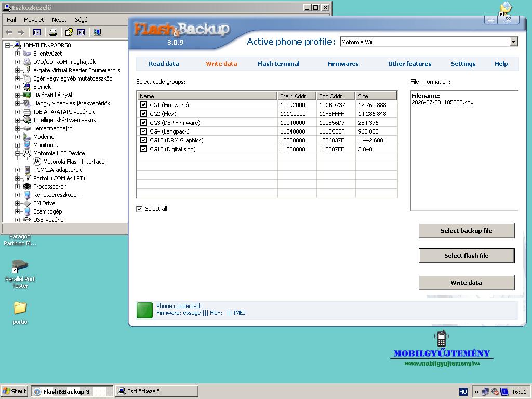The height and width of the screenshot is (399, 532).
Task: Collapse the Motorola USB Device node
Action: coord(17,153)
